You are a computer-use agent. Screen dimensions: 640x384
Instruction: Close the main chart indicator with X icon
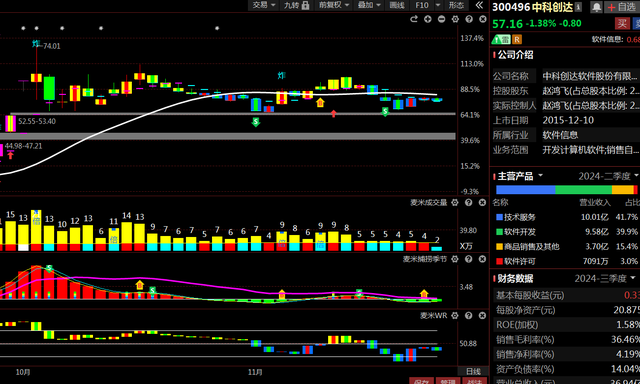(x=483, y=19)
